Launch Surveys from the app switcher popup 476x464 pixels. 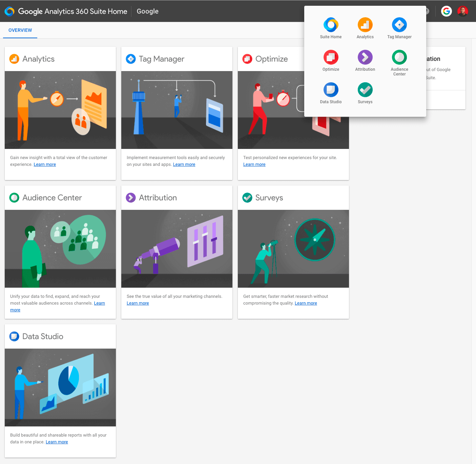(x=365, y=93)
